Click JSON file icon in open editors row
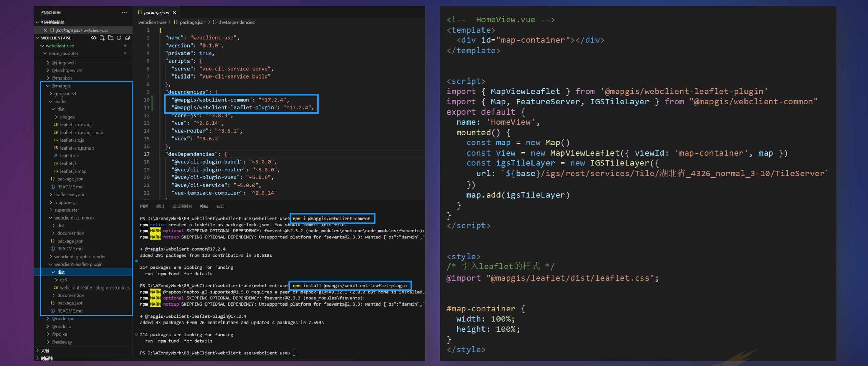 [x=52, y=30]
